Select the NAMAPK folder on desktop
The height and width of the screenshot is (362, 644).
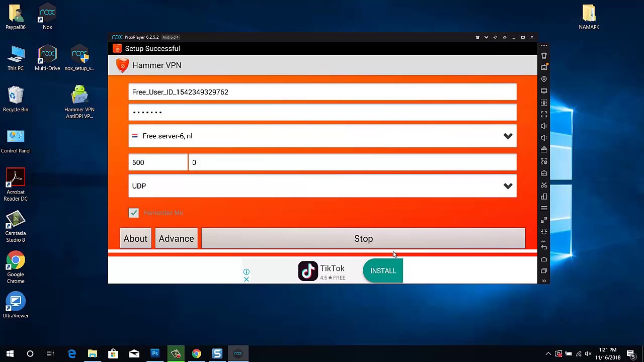[x=589, y=17]
